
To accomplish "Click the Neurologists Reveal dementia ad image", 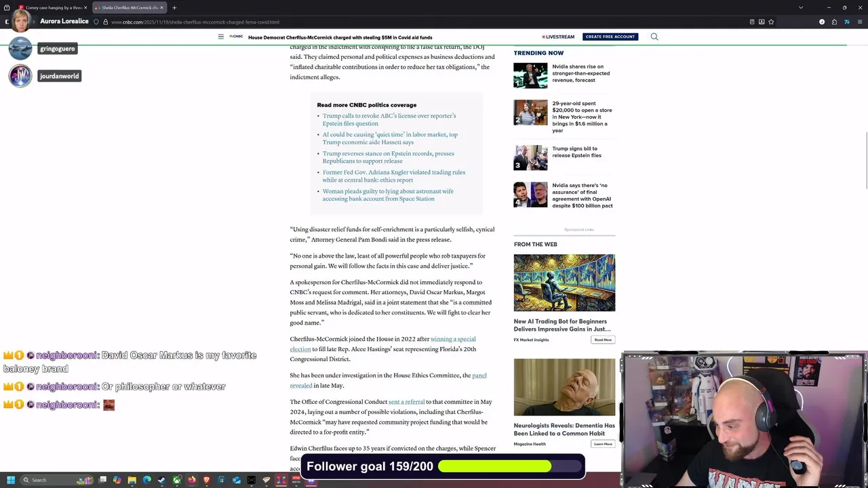I will point(564,387).
